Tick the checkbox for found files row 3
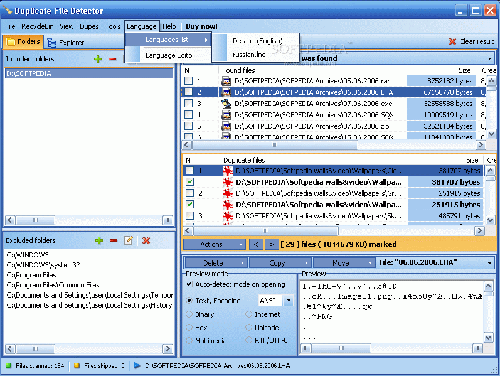The width and height of the screenshot is (500, 376). [x=188, y=103]
